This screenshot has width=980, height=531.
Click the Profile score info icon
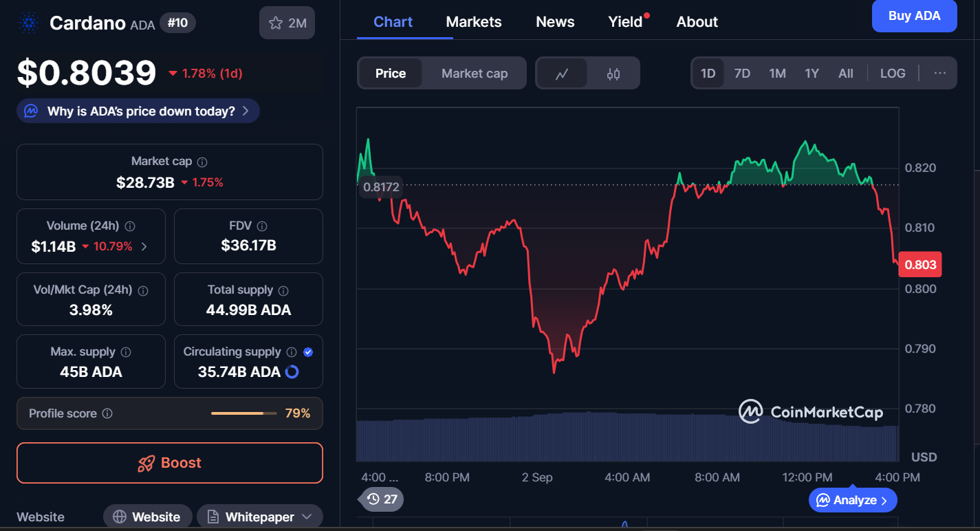107,413
